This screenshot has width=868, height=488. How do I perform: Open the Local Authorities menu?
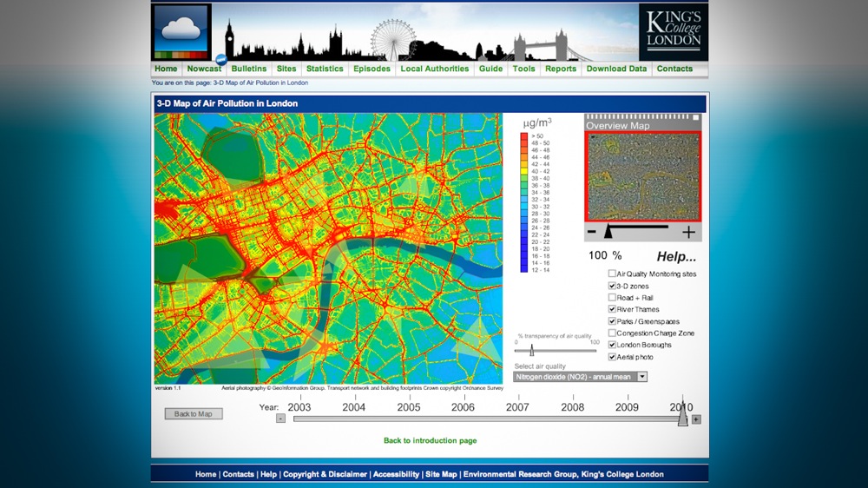pyautogui.click(x=434, y=69)
